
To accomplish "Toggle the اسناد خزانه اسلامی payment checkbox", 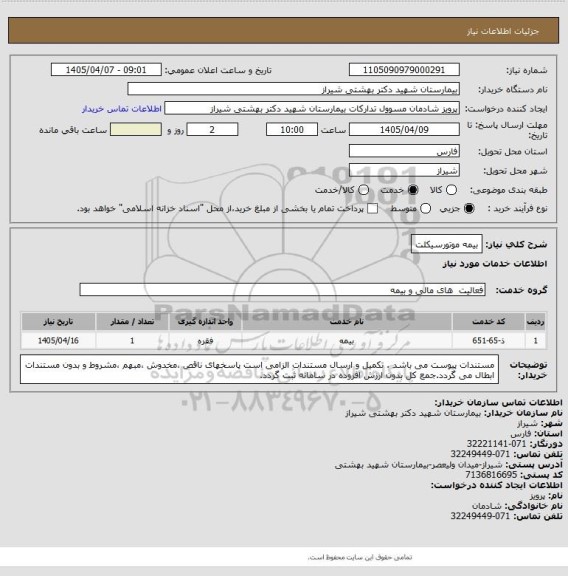I will click(x=373, y=209).
